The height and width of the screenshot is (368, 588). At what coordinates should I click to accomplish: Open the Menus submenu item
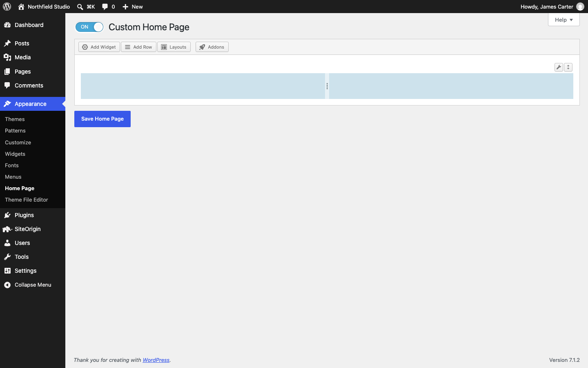click(x=33, y=177)
